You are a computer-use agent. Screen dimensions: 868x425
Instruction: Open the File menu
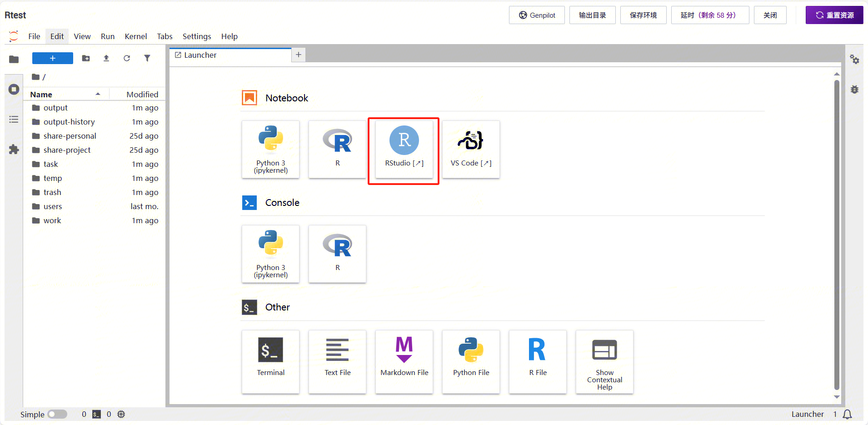(x=34, y=36)
